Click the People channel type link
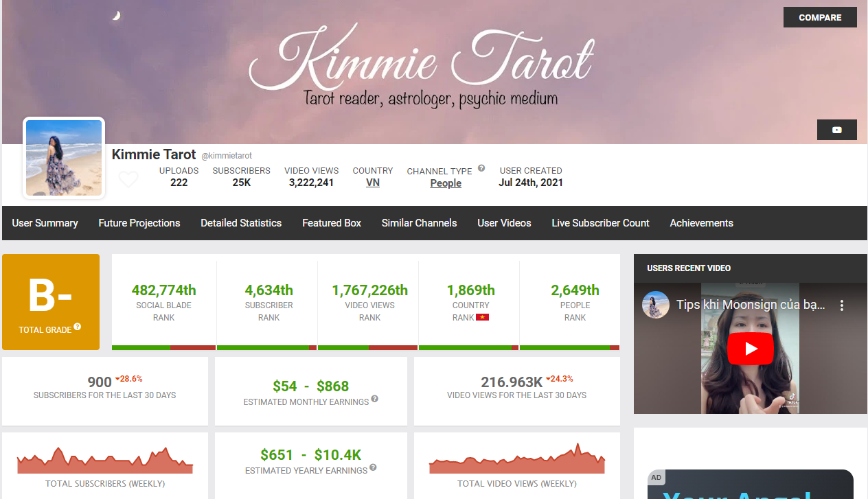This screenshot has height=499, width=868. 446,183
